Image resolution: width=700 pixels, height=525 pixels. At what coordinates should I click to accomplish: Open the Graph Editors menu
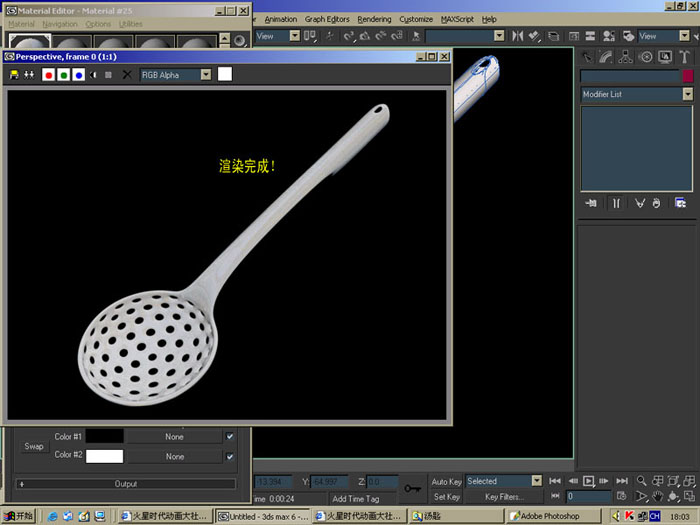click(327, 19)
